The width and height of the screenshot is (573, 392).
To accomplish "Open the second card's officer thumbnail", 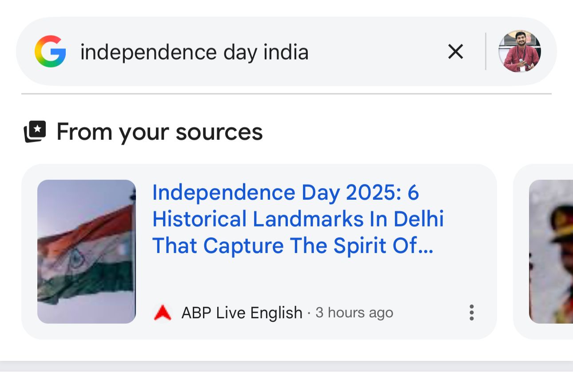I will [551, 251].
